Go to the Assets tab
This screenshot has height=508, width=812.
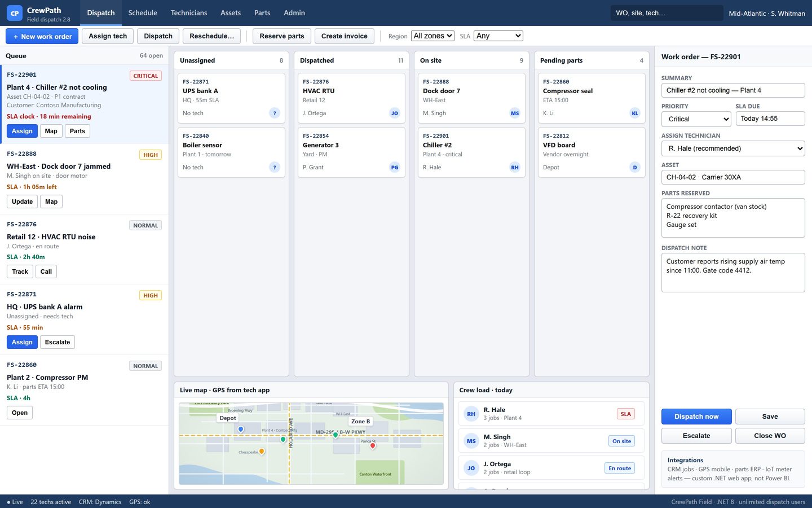point(231,13)
